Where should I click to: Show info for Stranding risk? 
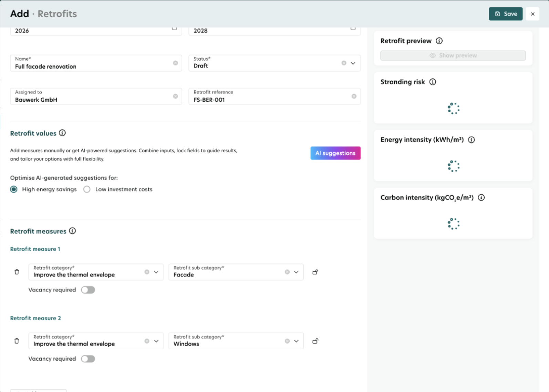point(433,82)
